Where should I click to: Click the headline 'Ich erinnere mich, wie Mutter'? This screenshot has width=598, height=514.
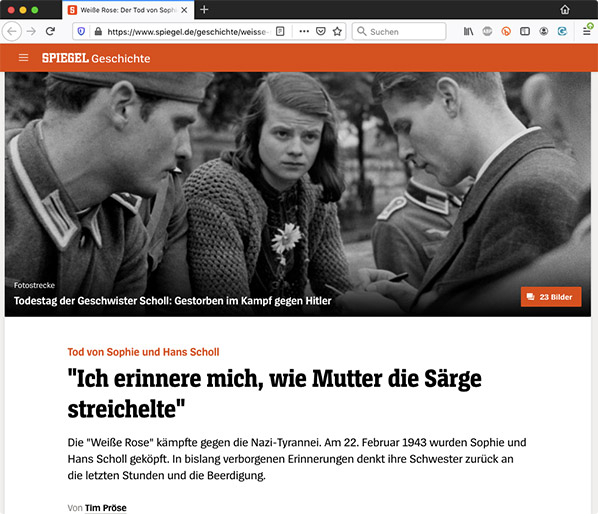[x=274, y=394]
